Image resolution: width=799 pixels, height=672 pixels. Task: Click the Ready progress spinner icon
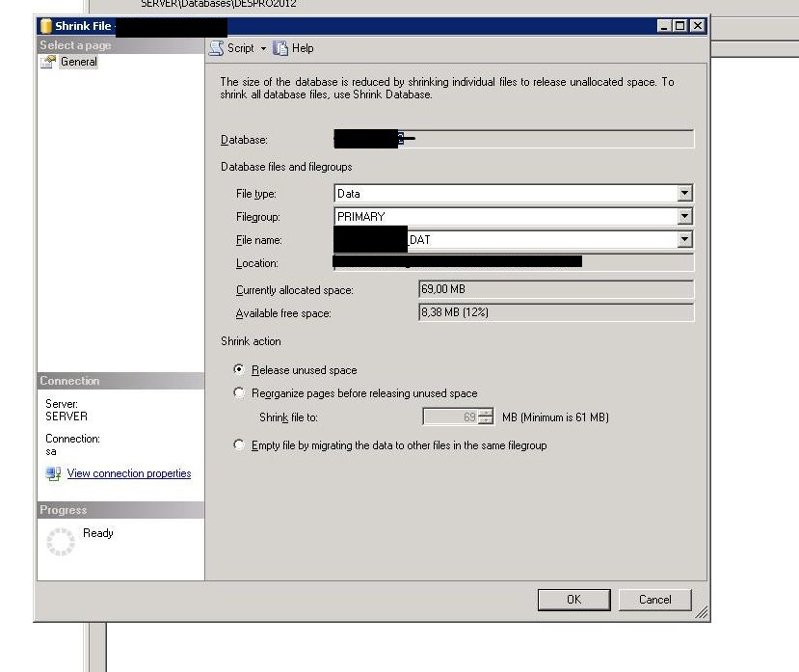[x=61, y=542]
